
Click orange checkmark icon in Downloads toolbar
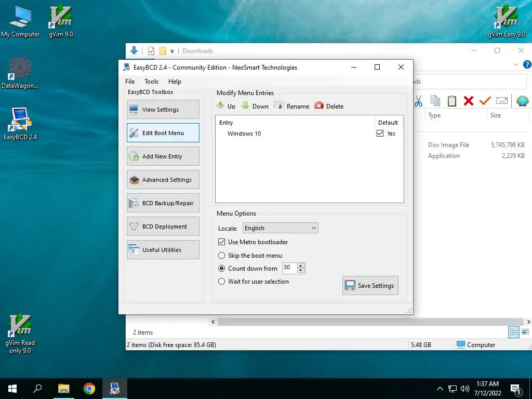(485, 101)
